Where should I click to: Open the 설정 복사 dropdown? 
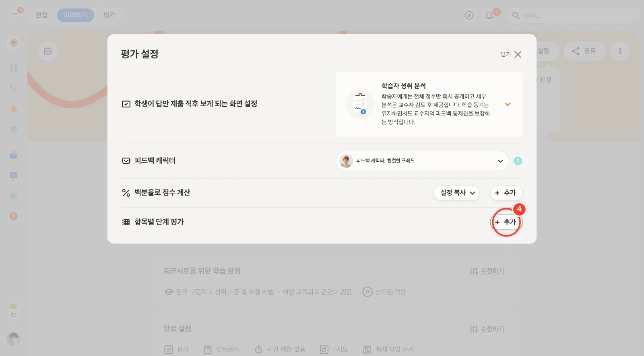[456, 193]
